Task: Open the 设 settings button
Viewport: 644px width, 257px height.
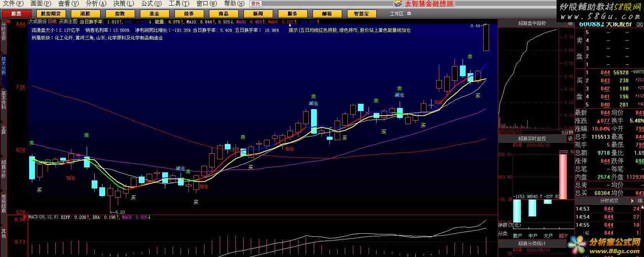Action: click(570, 139)
